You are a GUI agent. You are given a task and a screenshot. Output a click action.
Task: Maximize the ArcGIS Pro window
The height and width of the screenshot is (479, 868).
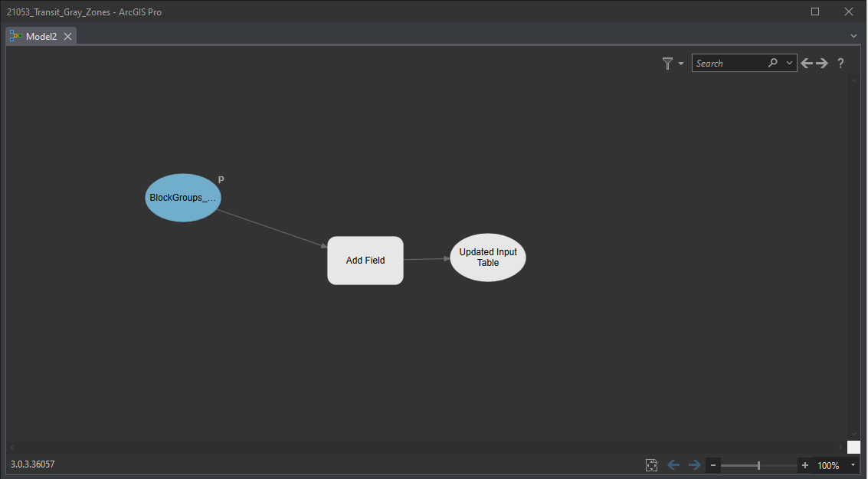pyautogui.click(x=815, y=11)
